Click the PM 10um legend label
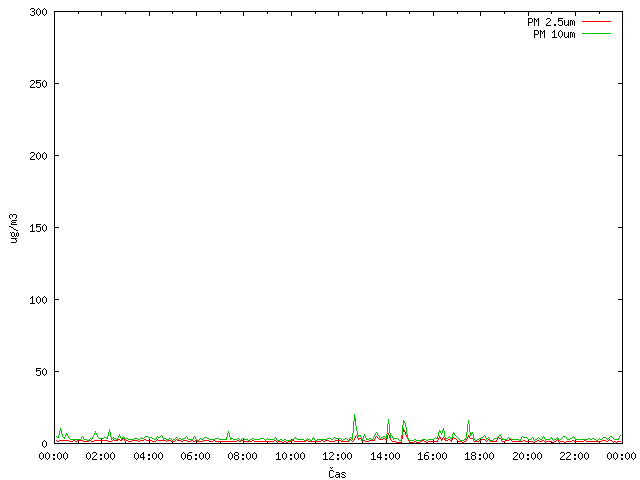Viewport: 640px width, 480px height. (554, 34)
